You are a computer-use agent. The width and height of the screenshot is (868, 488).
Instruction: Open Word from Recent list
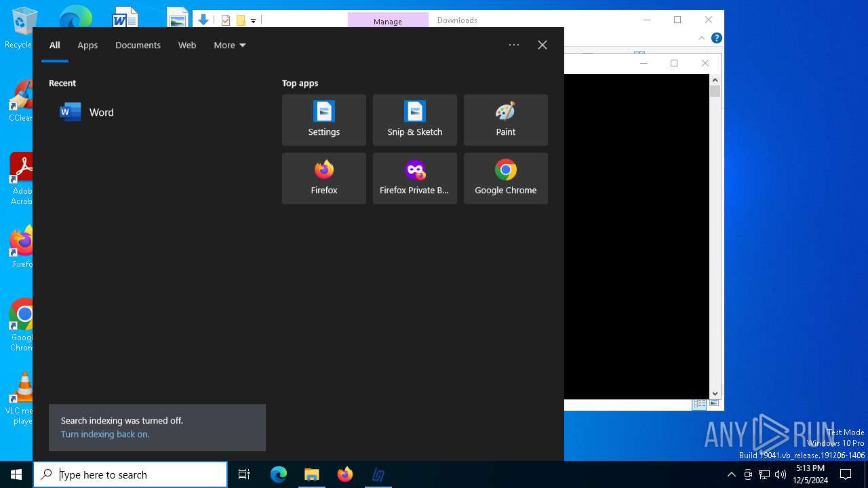click(155, 113)
